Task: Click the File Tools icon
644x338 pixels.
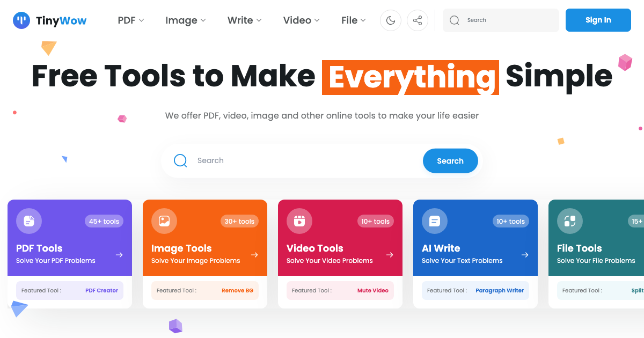Action: coord(570,221)
